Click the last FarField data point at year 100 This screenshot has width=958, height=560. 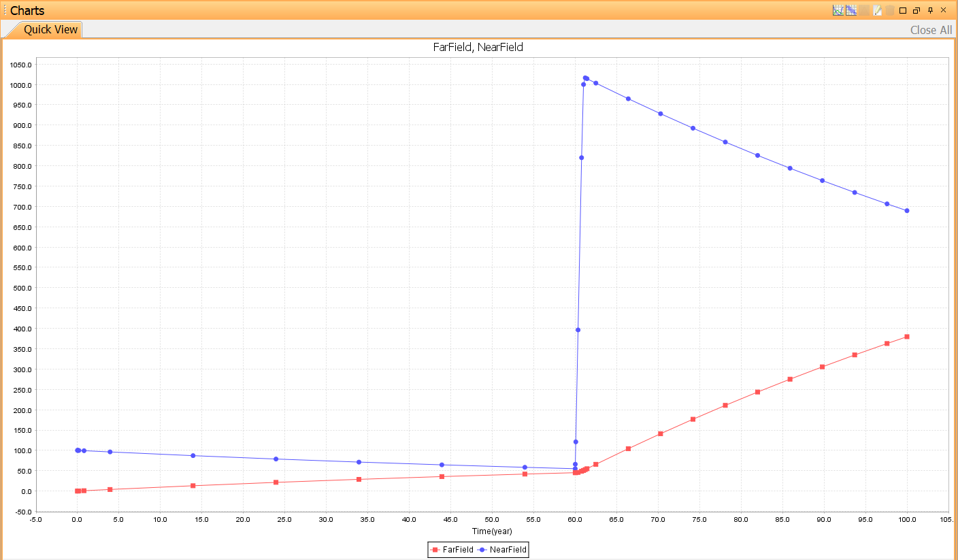[907, 337]
